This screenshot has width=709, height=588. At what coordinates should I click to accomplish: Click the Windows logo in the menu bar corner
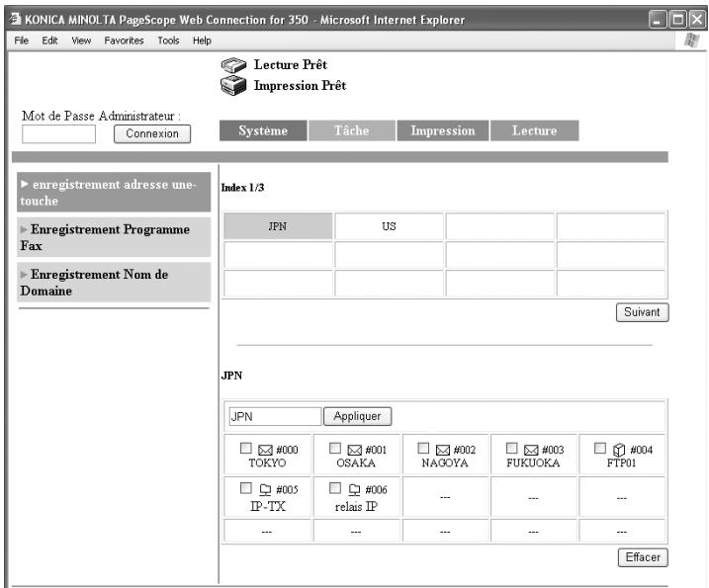(691, 41)
